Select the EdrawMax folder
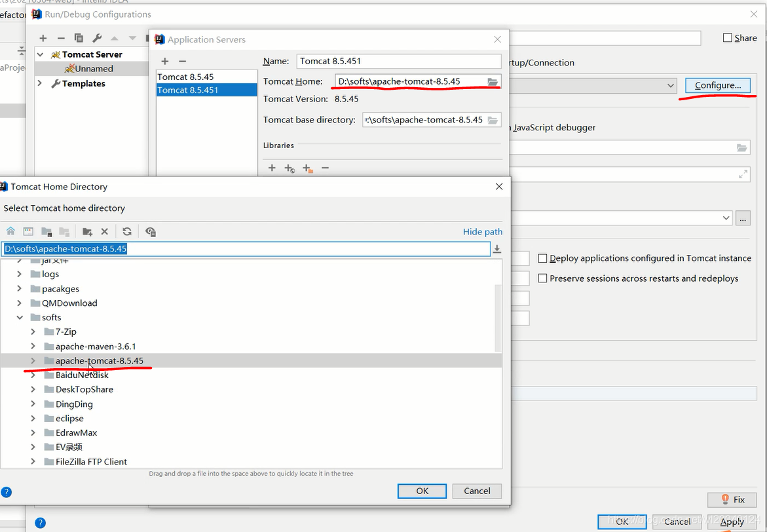 [x=77, y=432]
